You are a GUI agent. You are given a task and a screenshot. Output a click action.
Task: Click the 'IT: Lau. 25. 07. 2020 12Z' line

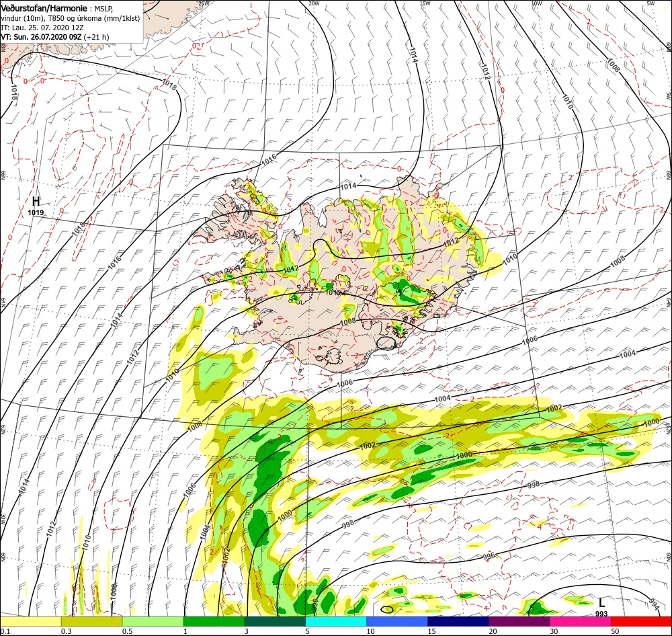click(x=42, y=28)
